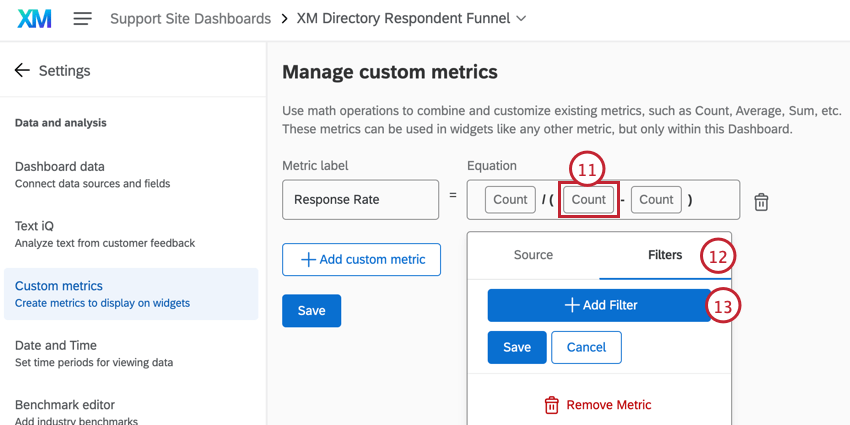Screen dimensions: 850x425
Task: Click the XM logo icon
Action: pos(35,19)
